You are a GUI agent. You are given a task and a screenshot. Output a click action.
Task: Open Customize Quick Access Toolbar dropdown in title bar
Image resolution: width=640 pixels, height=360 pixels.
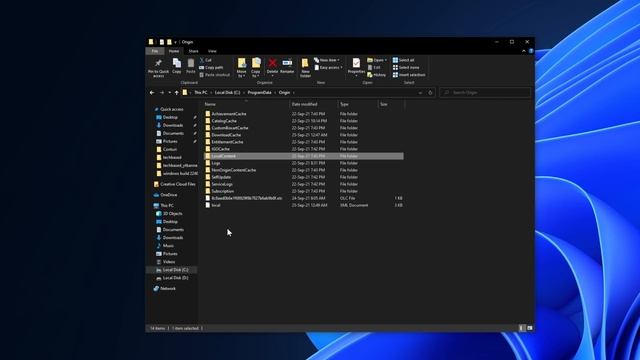click(x=176, y=42)
